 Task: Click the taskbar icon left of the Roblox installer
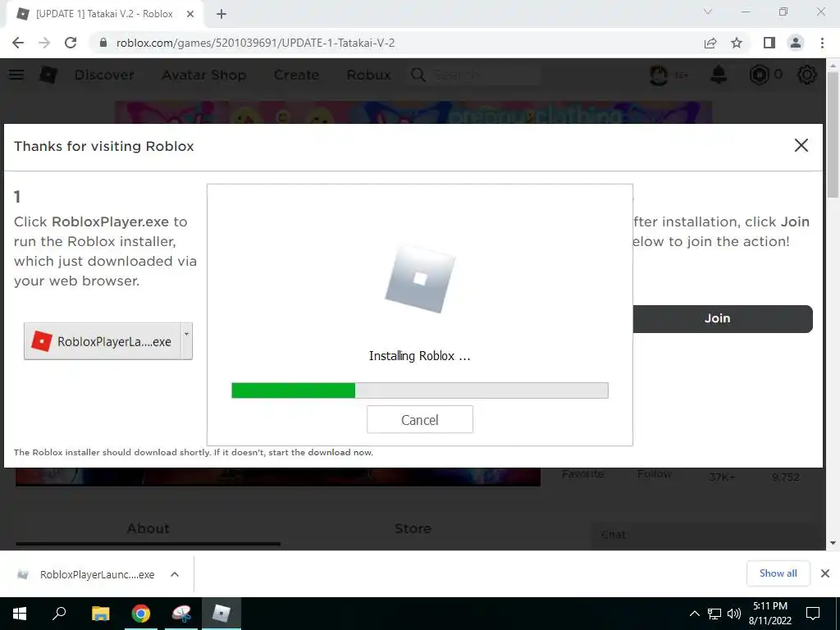(x=181, y=614)
